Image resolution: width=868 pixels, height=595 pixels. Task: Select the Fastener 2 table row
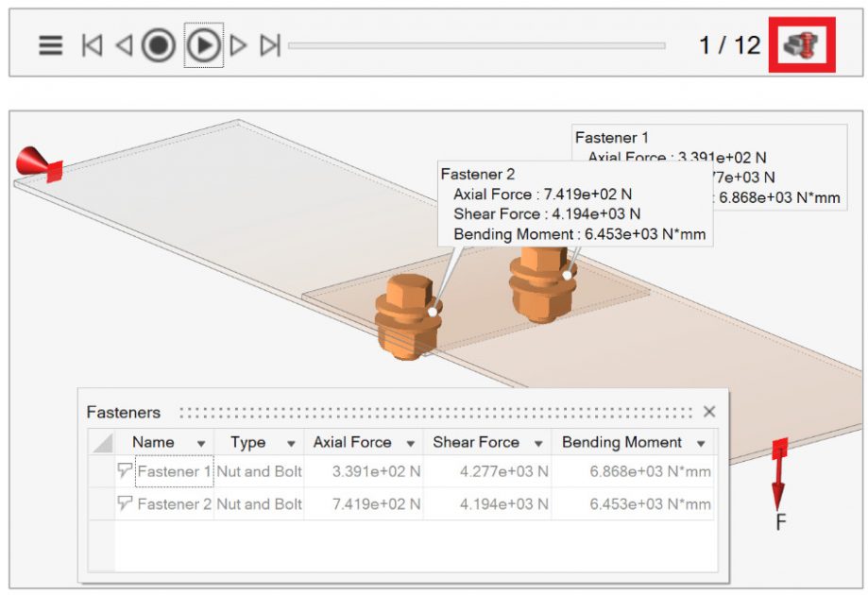[x=174, y=504]
